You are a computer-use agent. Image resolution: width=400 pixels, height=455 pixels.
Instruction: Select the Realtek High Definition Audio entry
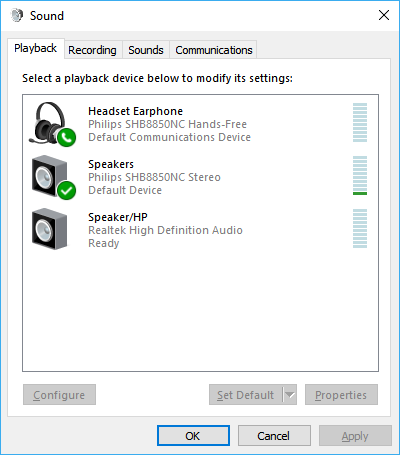[x=200, y=230]
